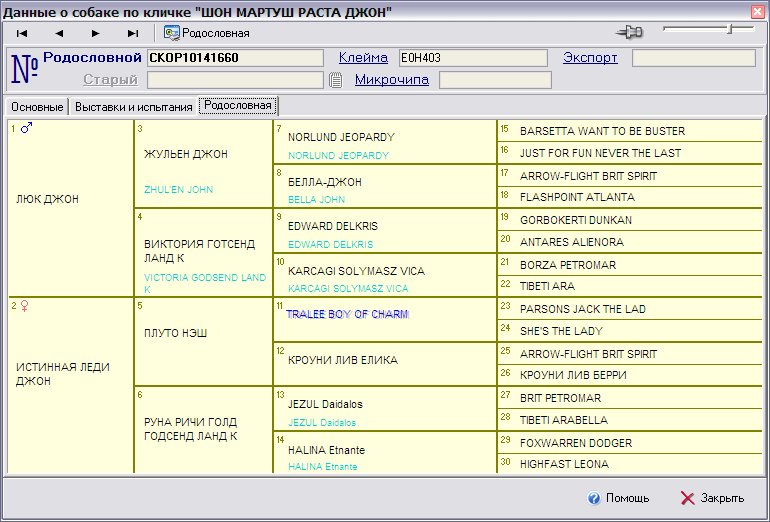
Task: Click the Старый link label
Action: tap(110, 80)
